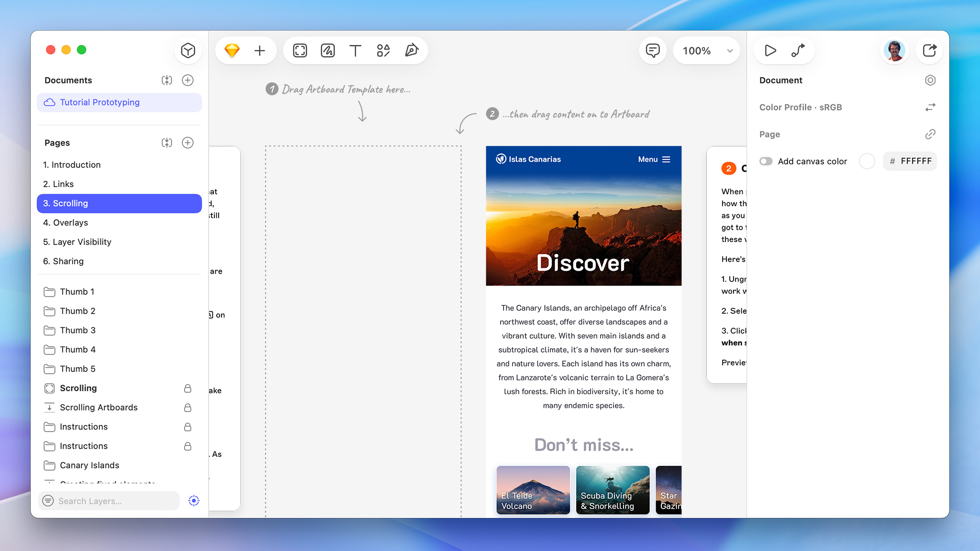Start prototype preview with play button
The width and height of the screenshot is (980, 551).
770,51
